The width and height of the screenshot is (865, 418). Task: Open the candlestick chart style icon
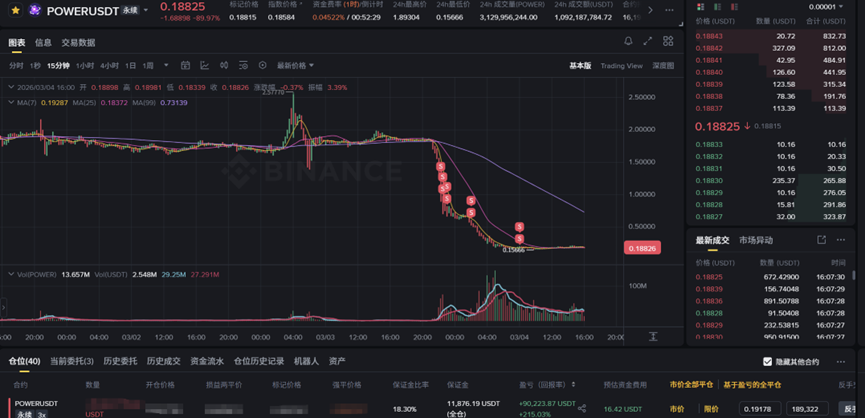click(x=224, y=65)
